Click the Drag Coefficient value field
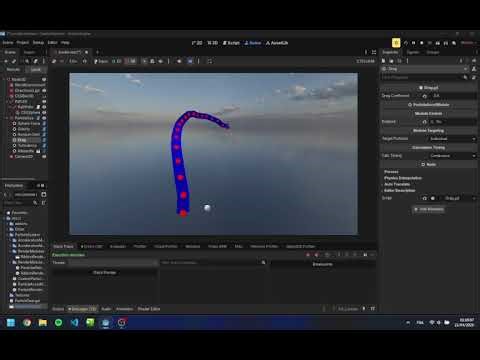This screenshot has height=360, width=480. click(x=453, y=96)
